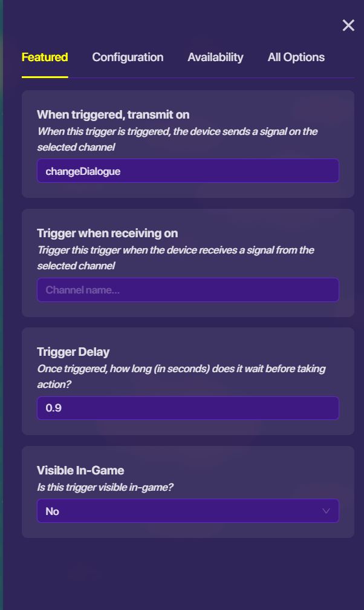Click the "Visible In-Game" heading label

click(x=80, y=470)
